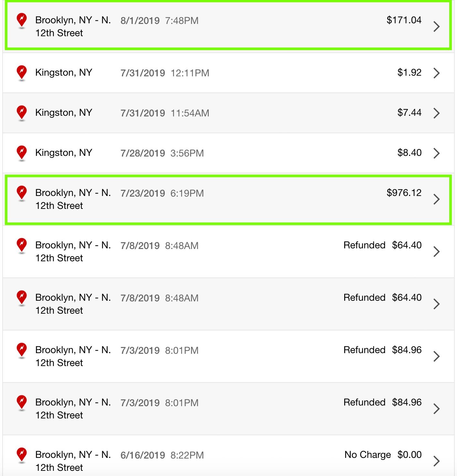Open the $171.04 amount on the top row

[x=404, y=20]
